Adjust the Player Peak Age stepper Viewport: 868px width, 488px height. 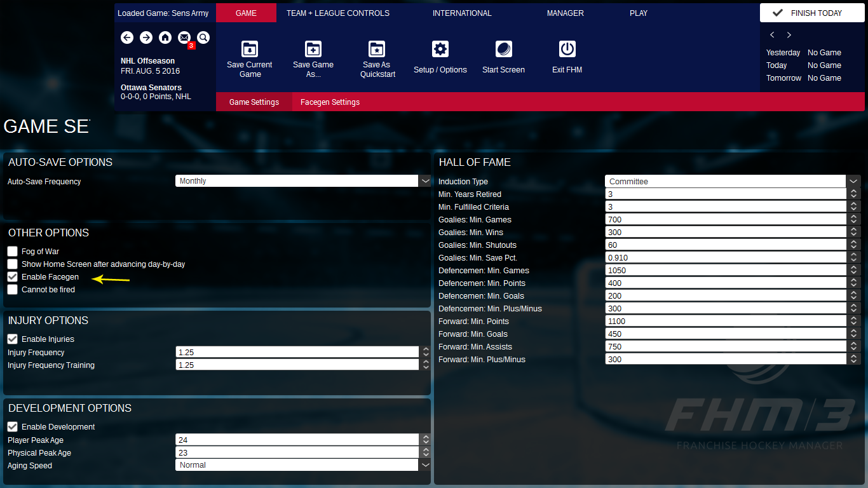(x=425, y=440)
